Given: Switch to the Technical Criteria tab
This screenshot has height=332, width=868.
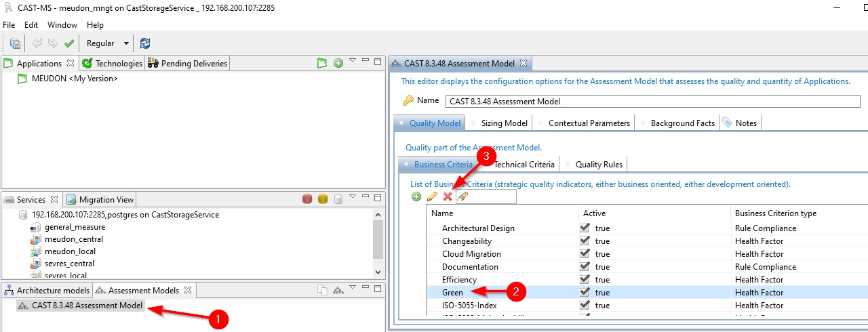Looking at the screenshot, I should click(524, 164).
